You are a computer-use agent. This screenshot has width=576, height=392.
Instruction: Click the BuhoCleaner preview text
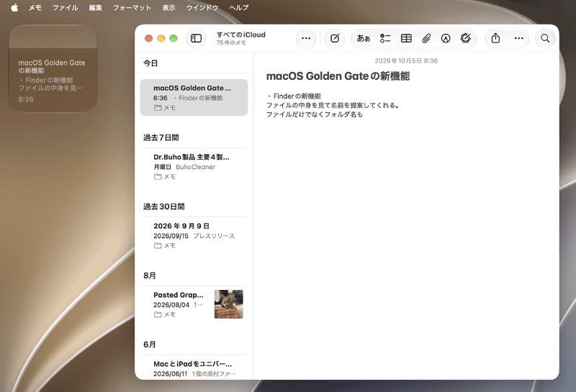195,167
